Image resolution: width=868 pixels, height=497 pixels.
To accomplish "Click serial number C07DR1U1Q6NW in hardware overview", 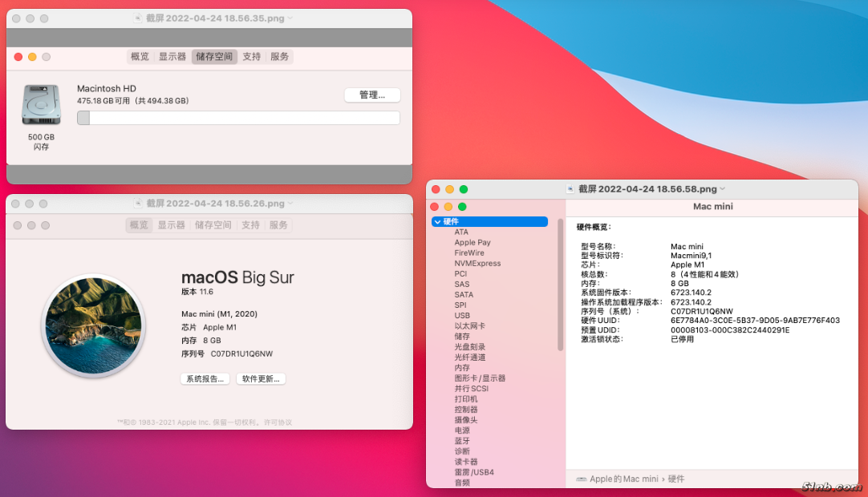I will click(701, 312).
